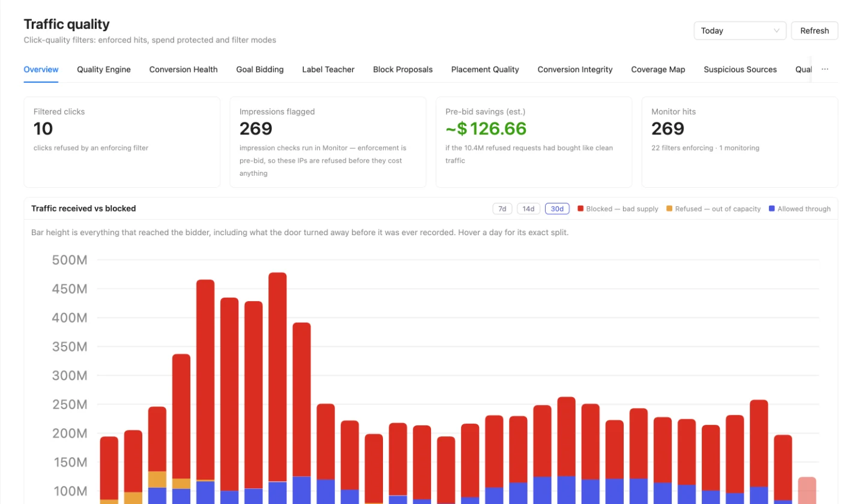
Task: Click the faded last bar in chart
Action: (x=807, y=490)
